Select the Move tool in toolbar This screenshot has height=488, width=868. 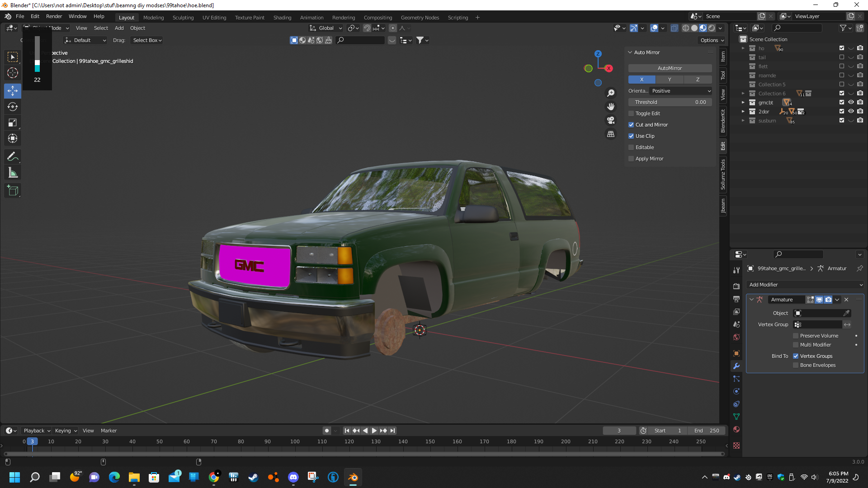(13, 91)
